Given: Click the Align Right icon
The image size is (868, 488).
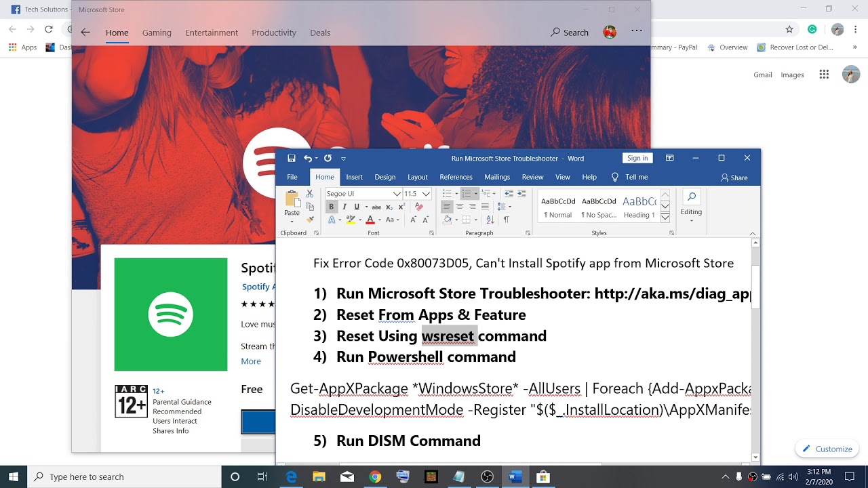Looking at the screenshot, I should tap(472, 207).
